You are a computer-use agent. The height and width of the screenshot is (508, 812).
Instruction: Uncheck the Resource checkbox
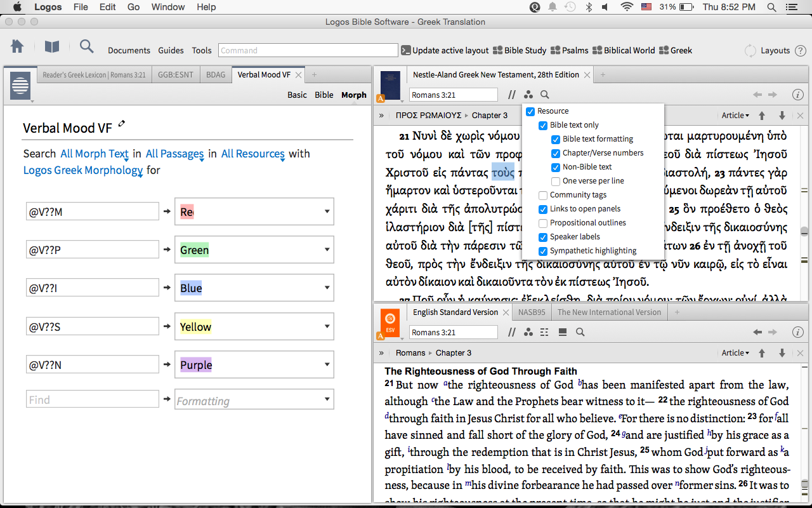pyautogui.click(x=530, y=111)
